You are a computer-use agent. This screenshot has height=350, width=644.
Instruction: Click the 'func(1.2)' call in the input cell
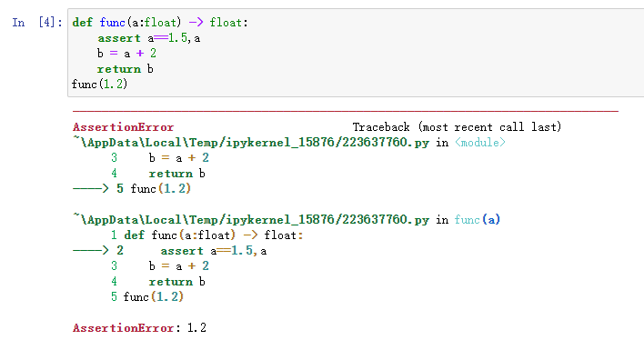(x=99, y=85)
